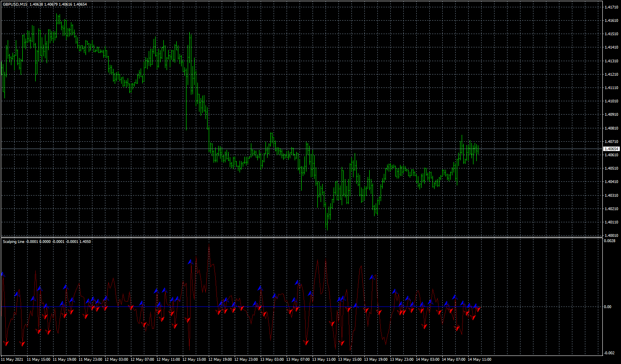
Task: Click time label 13 May 19:00
Action: (376, 360)
